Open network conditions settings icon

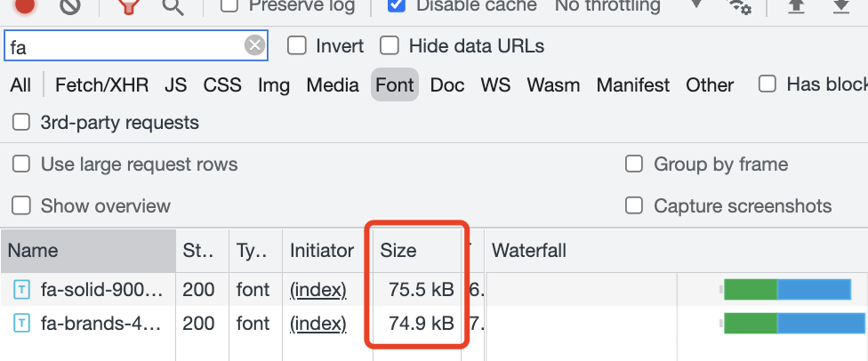tap(739, 6)
